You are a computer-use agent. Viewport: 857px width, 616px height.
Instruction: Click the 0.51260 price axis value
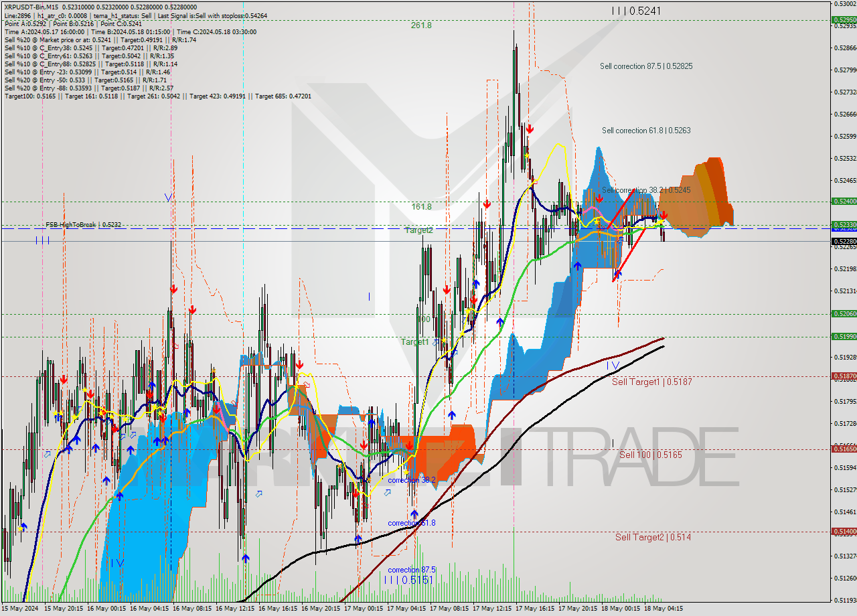tap(845, 578)
